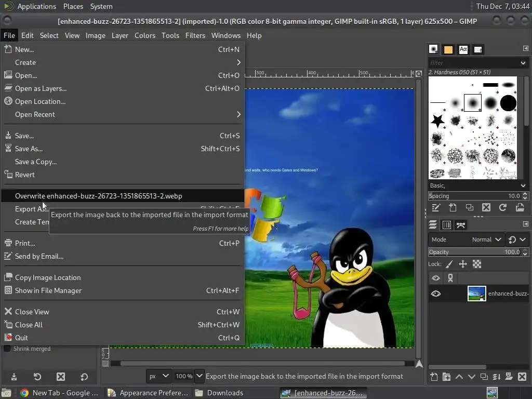The image size is (532, 399).
Task: Toggle lock alpha channel
Action: pos(477,264)
